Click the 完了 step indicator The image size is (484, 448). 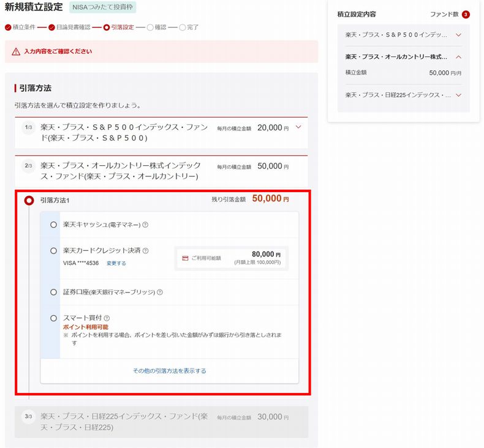pos(189,27)
